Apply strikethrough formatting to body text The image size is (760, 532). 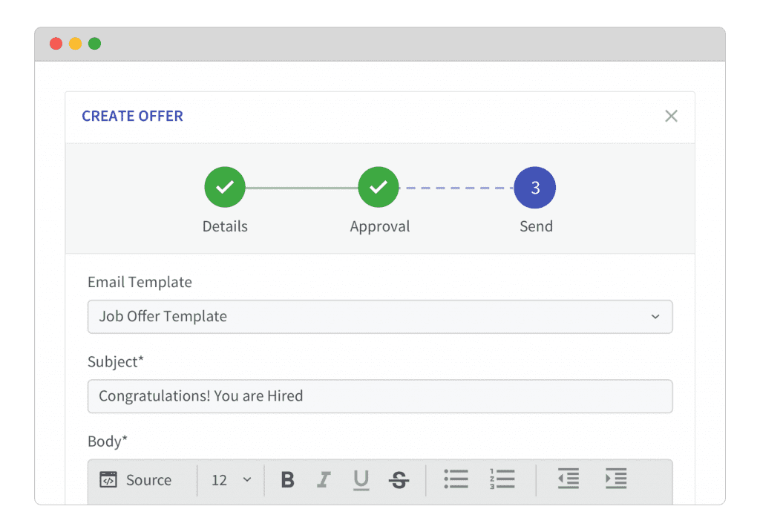(x=399, y=480)
